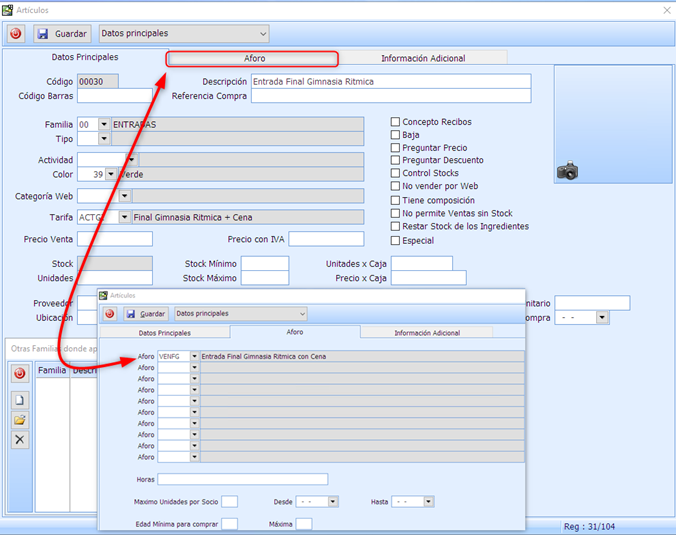The height and width of the screenshot is (535, 676).
Task: Expand the first Aforo VENFG dropdown
Action: (x=194, y=356)
